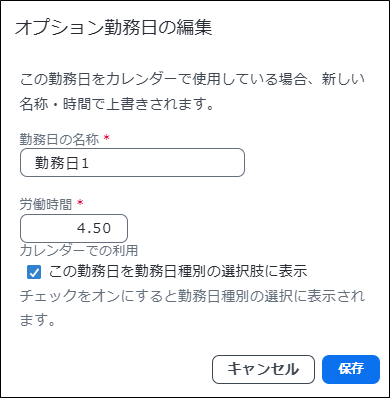The image size is (390, 398).
Task: Click the help text starting with チェックをオンにすると
Action: [x=192, y=296]
